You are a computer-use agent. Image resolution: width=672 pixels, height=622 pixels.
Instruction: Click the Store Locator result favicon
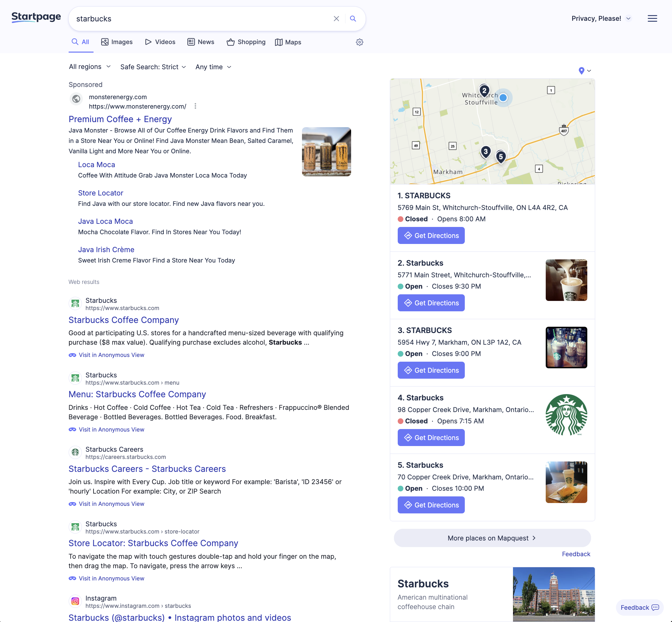(75, 527)
